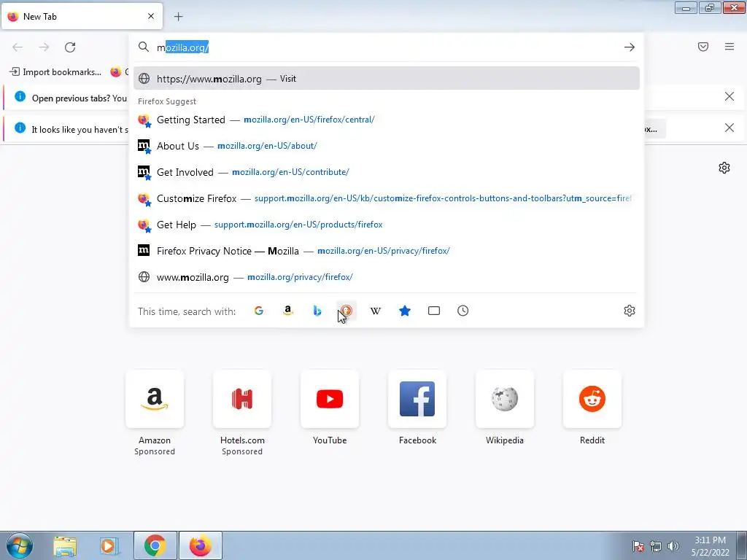747x560 pixels.
Task: Open the Firefox hamburger menu
Action: click(729, 47)
